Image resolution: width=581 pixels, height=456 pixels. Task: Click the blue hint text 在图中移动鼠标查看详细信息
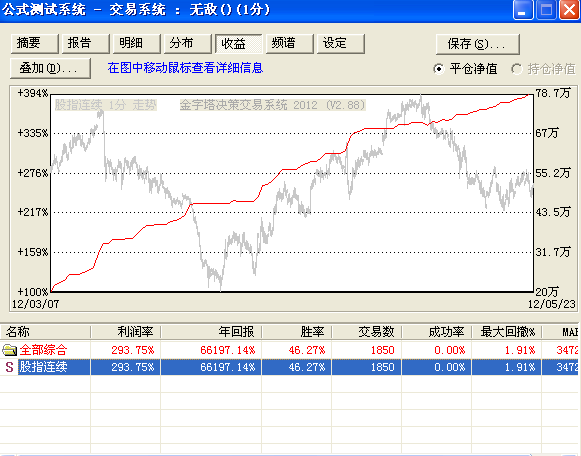point(185,68)
